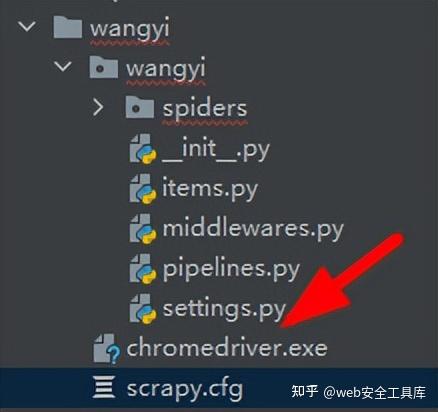Select the scrapy.cfg file name
Viewport: 438px width, 412px height.
(x=184, y=389)
